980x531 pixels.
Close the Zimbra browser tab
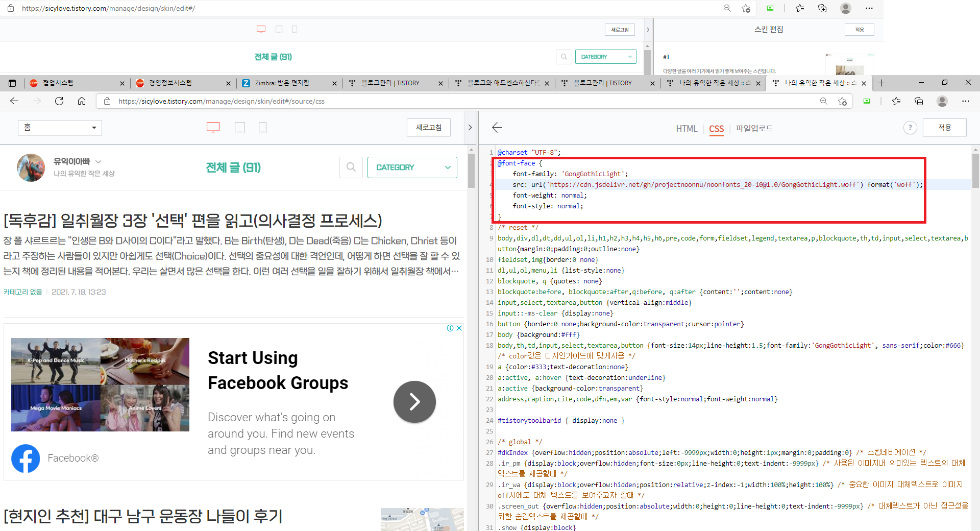tap(334, 83)
